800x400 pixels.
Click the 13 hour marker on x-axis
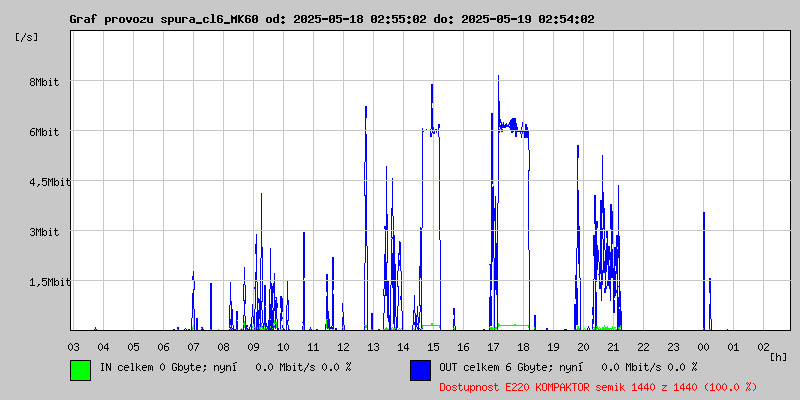[x=373, y=346]
